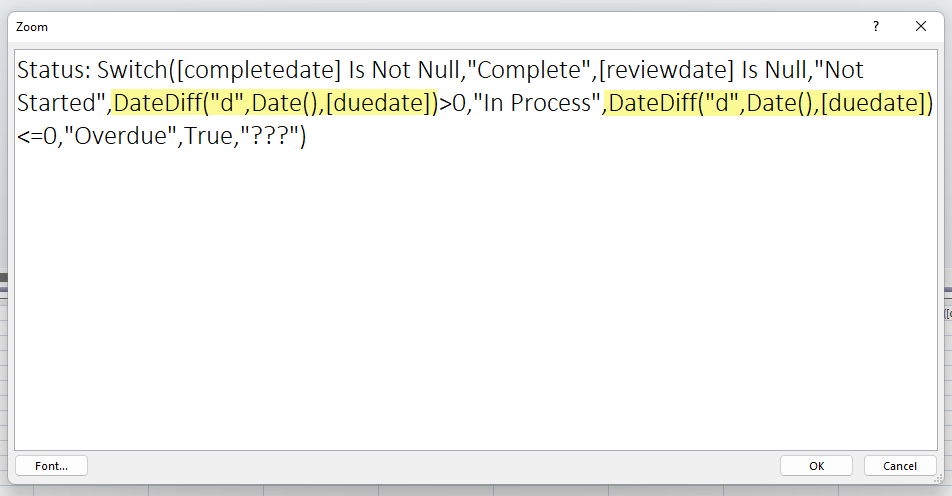The image size is (952, 496).
Task: Click empty area of expression text box
Action: (x=475, y=300)
